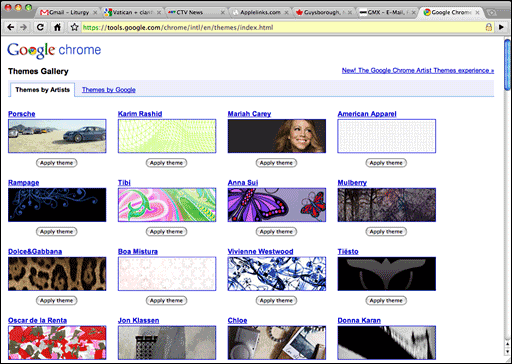Close the GMX - E-Mail tab
The width and height of the screenshot is (512, 364).
(414, 12)
